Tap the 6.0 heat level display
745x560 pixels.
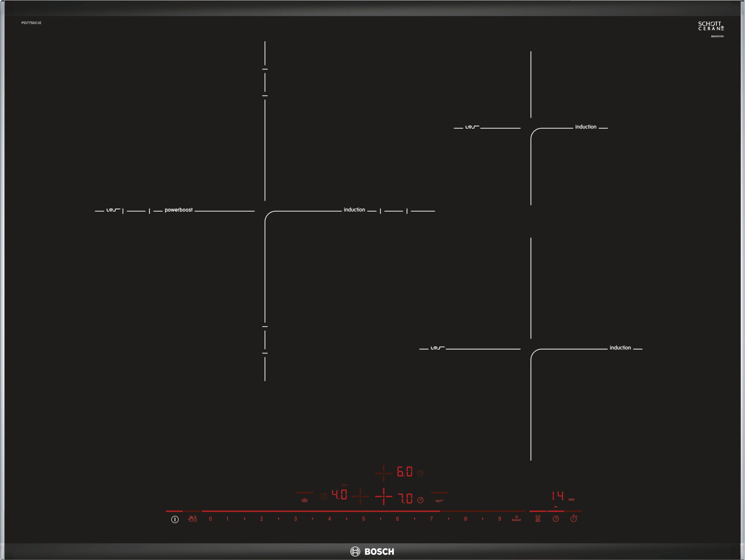(405, 472)
